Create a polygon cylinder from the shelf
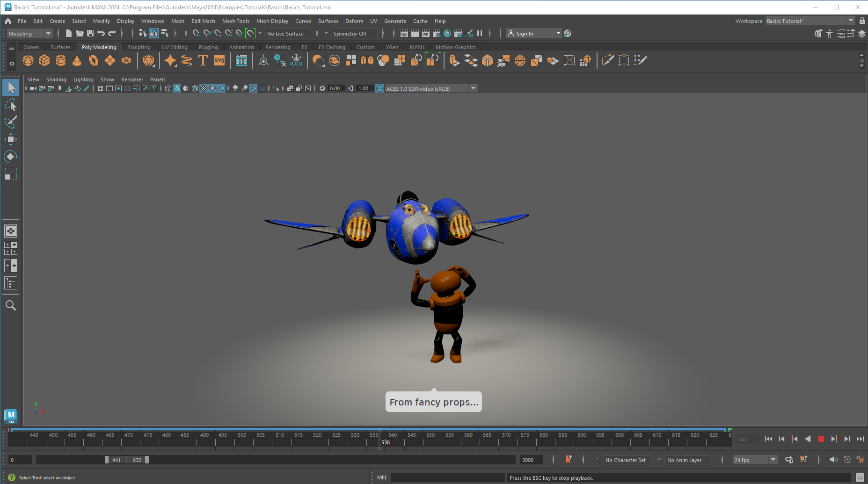This screenshot has height=484, width=868. pyautogui.click(x=61, y=60)
